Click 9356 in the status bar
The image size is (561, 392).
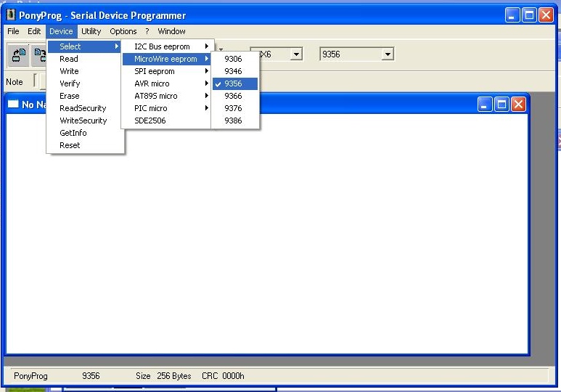pos(91,376)
